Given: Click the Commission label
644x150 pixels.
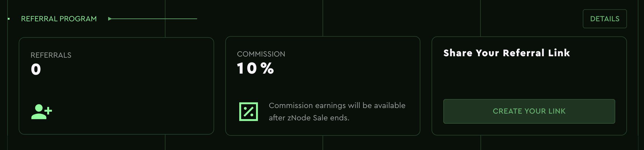Looking at the screenshot, I should [x=261, y=54].
